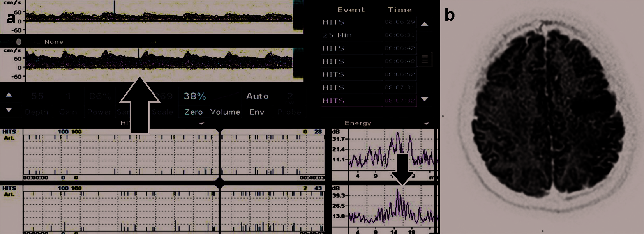
Task: Open the HITS panel dropdown arrow
Action: [201, 123]
